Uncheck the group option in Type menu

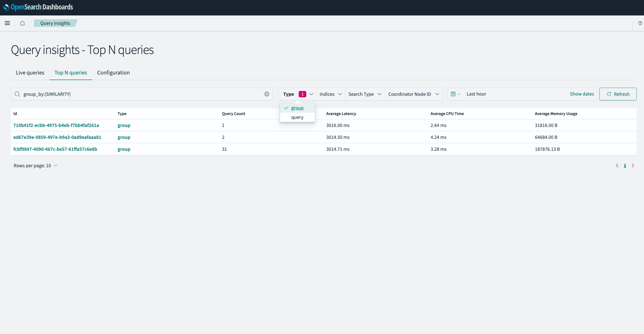click(297, 108)
